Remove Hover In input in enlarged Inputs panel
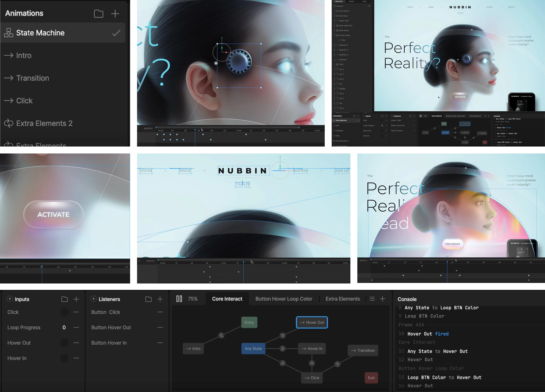 [76, 358]
